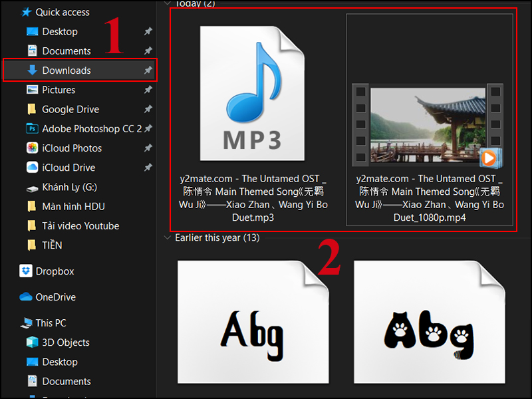Unpin Documents from Quick access
Viewport: 532px width, 399px height.
point(148,51)
